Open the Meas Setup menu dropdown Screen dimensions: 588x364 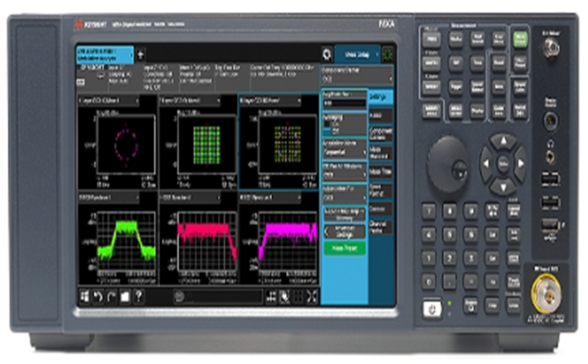358,54
